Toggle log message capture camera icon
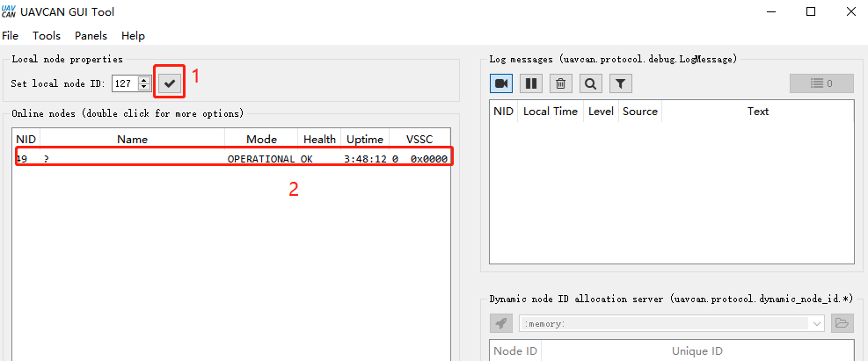The image size is (868, 361). click(501, 83)
